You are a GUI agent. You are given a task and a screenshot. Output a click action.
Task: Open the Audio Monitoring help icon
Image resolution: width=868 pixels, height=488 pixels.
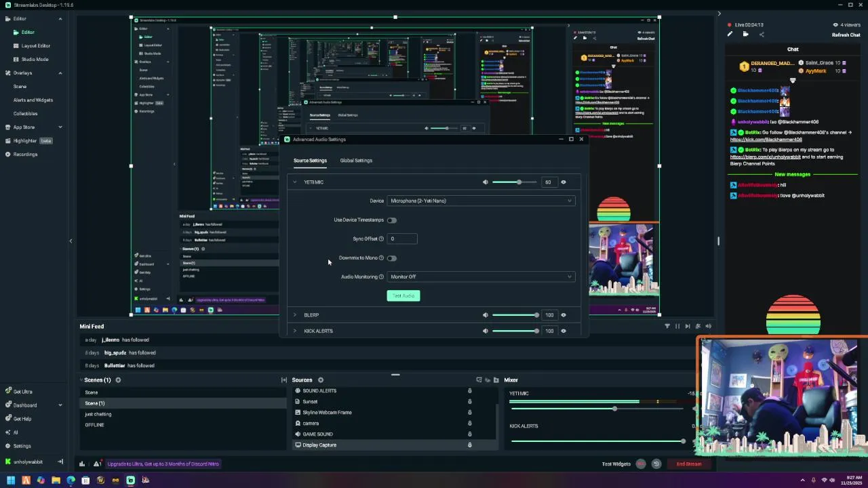pyautogui.click(x=381, y=277)
